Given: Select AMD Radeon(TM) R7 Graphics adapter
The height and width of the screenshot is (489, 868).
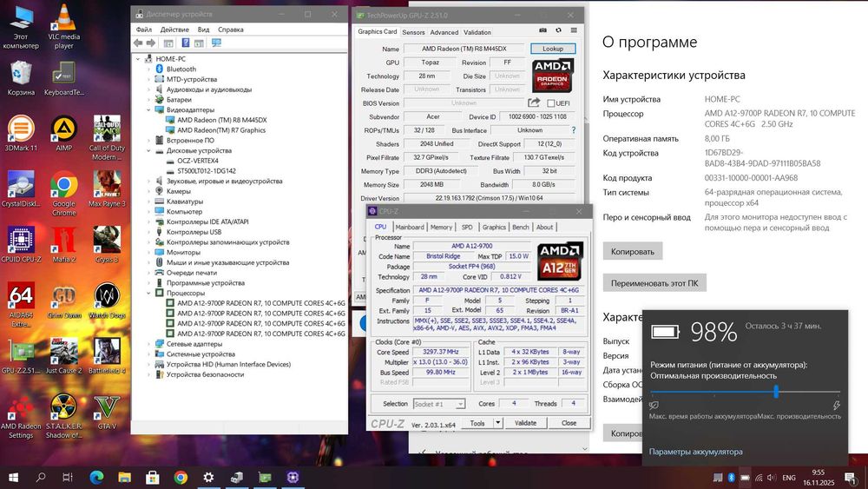Looking at the screenshot, I should (221, 130).
